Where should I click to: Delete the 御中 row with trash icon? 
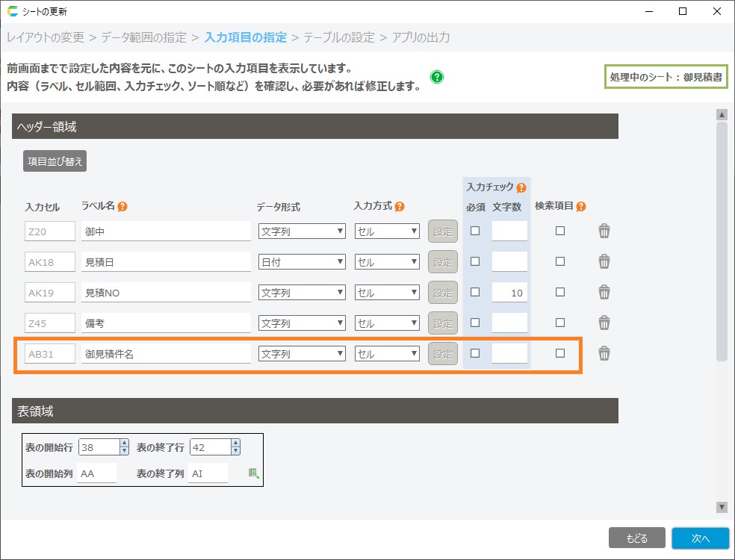click(604, 231)
